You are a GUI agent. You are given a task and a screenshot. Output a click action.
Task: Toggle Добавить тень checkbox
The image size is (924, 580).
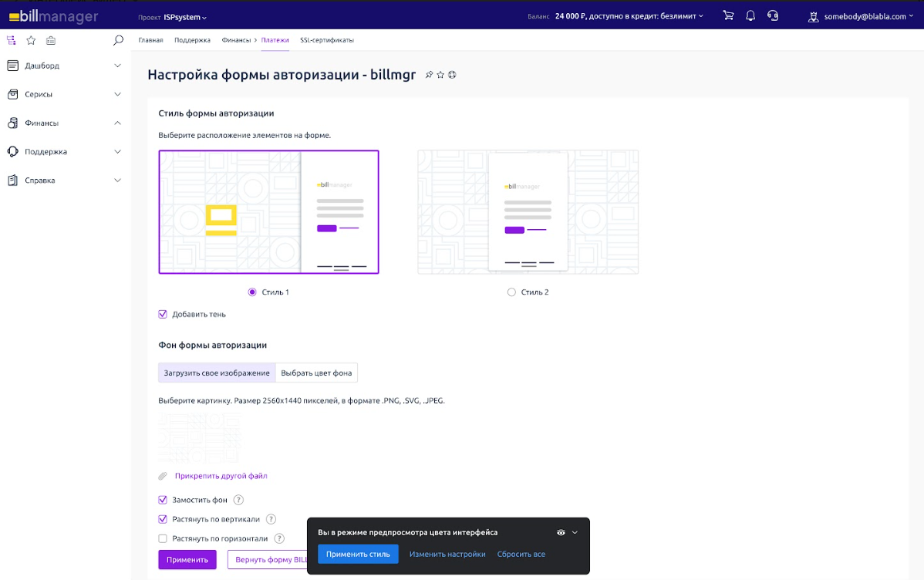point(163,314)
